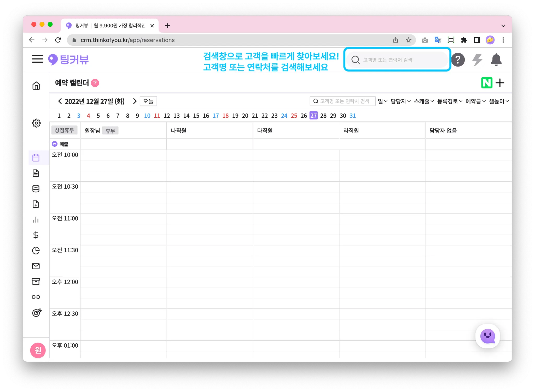Click the 오늘 button
535x392 pixels.
pos(148,101)
